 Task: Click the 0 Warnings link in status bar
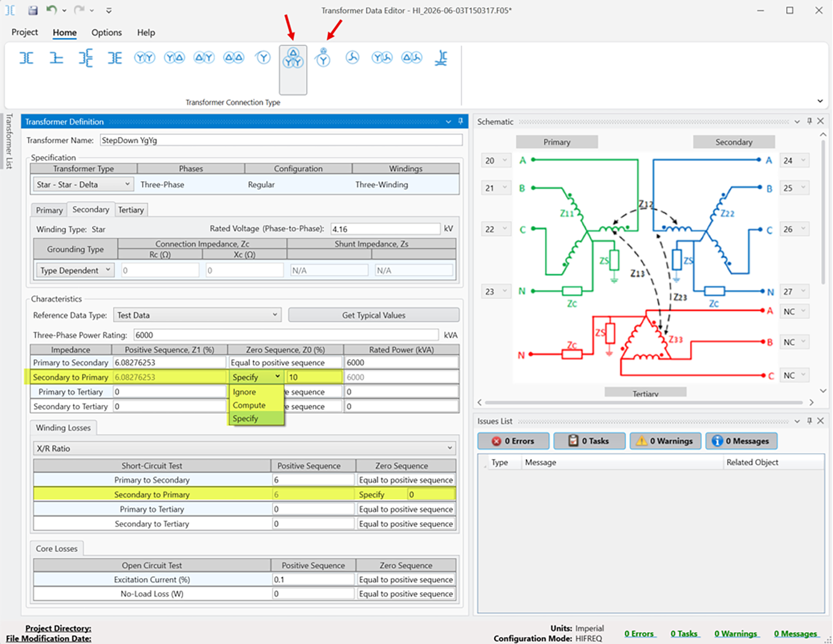coord(736,633)
